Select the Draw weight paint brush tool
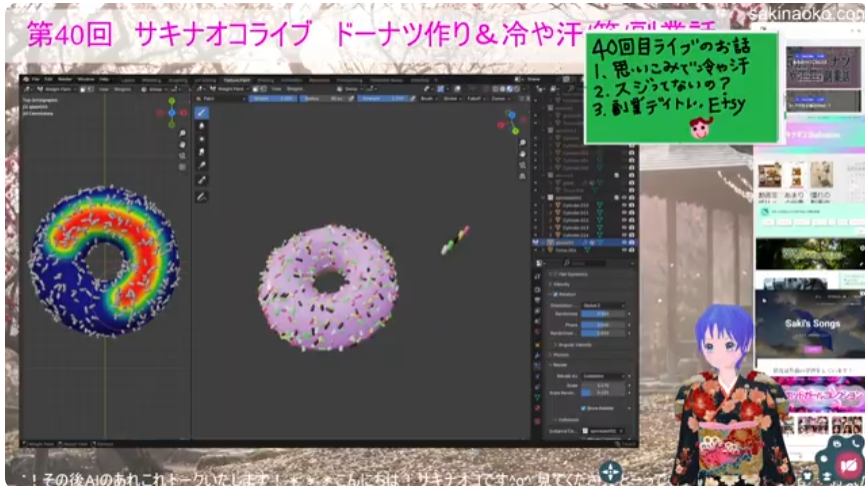Screen dimensions: 865x486 pos(201,113)
